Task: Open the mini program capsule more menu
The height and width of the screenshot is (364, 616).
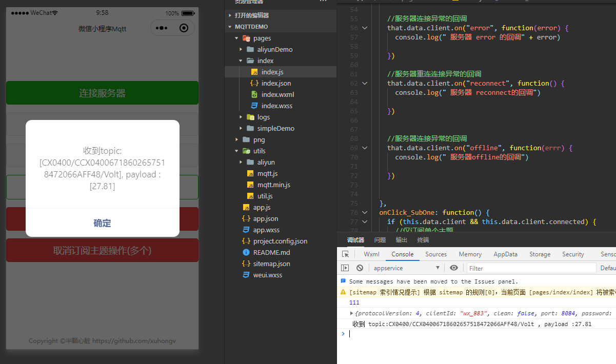Action: tap(162, 28)
